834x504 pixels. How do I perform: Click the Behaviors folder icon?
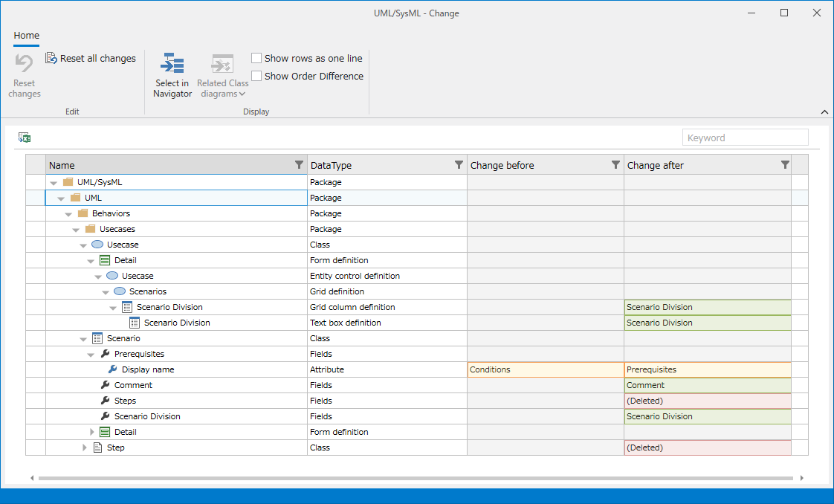tap(83, 213)
